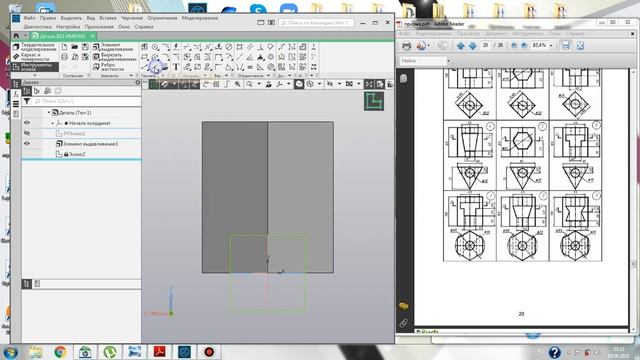
Task: Click the page number field in Adobe Reader
Action: click(x=485, y=45)
